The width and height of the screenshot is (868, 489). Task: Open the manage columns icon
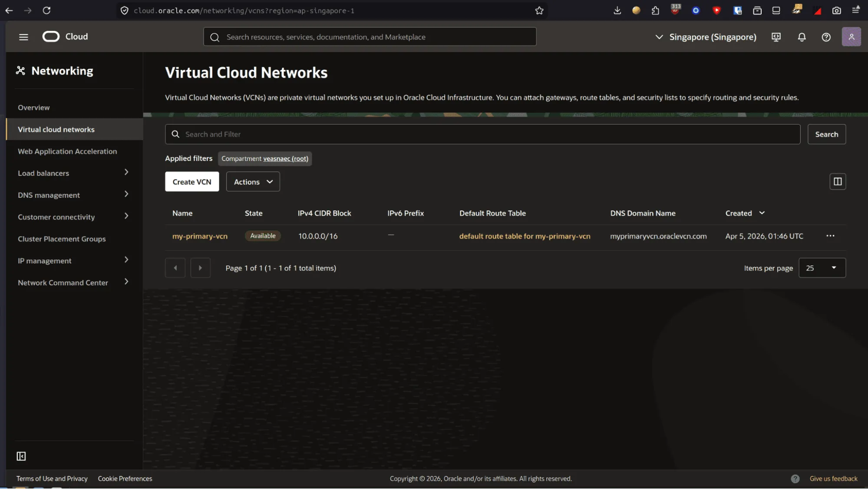coord(838,181)
